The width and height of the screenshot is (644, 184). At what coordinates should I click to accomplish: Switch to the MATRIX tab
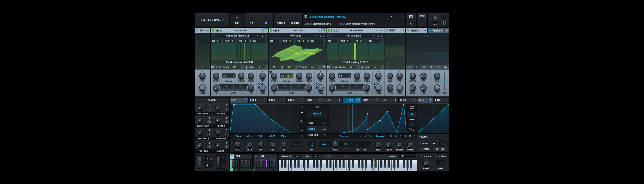click(281, 21)
